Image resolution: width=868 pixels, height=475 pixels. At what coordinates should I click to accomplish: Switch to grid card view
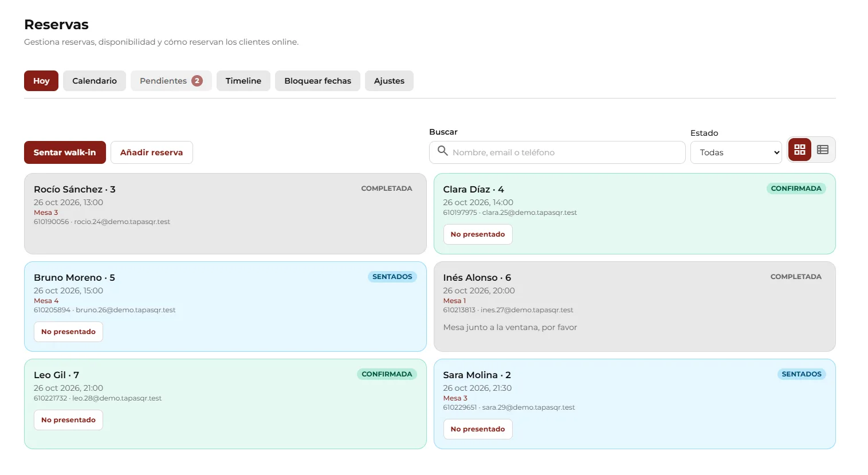pyautogui.click(x=800, y=150)
